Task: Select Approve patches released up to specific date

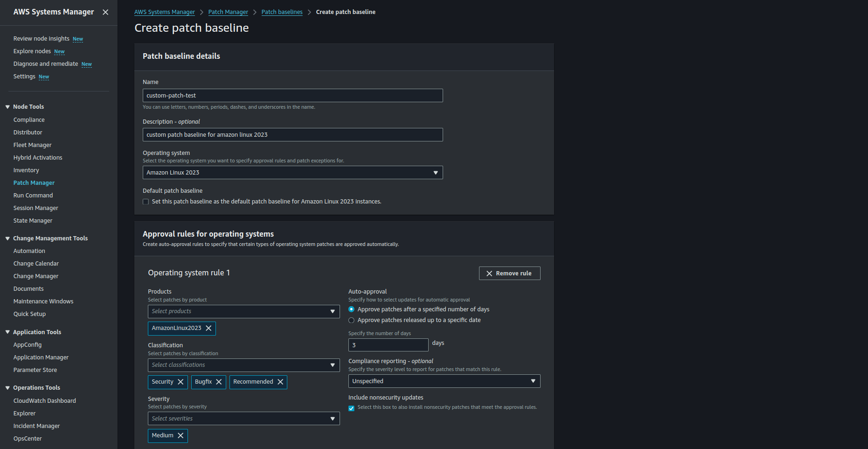Action: [x=351, y=320]
